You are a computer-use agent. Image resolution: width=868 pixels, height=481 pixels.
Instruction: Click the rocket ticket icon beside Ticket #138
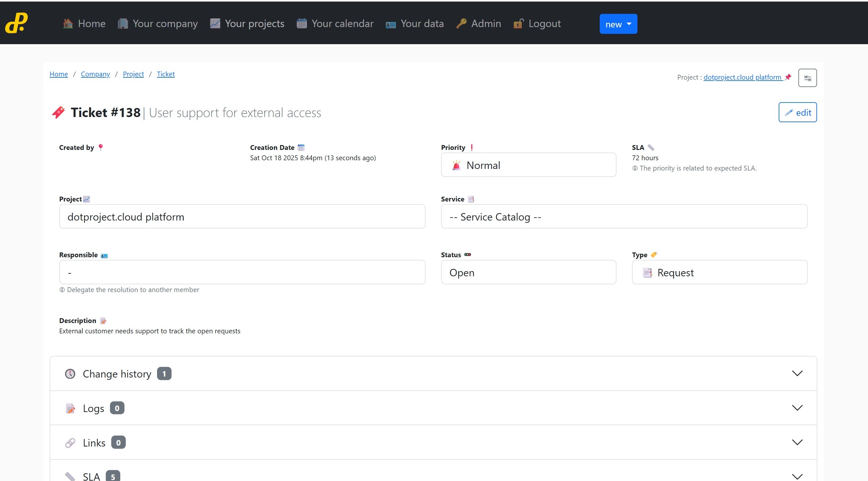point(59,113)
